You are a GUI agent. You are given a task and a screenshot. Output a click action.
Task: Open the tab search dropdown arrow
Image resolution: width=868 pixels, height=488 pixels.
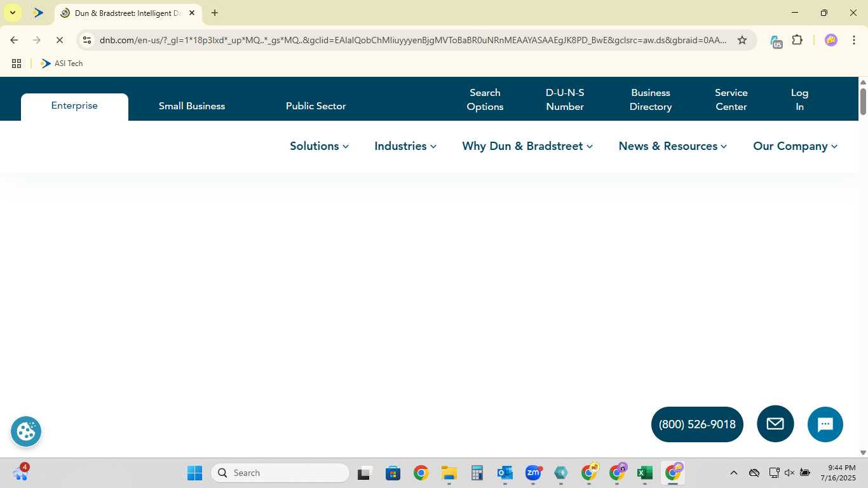[12, 13]
